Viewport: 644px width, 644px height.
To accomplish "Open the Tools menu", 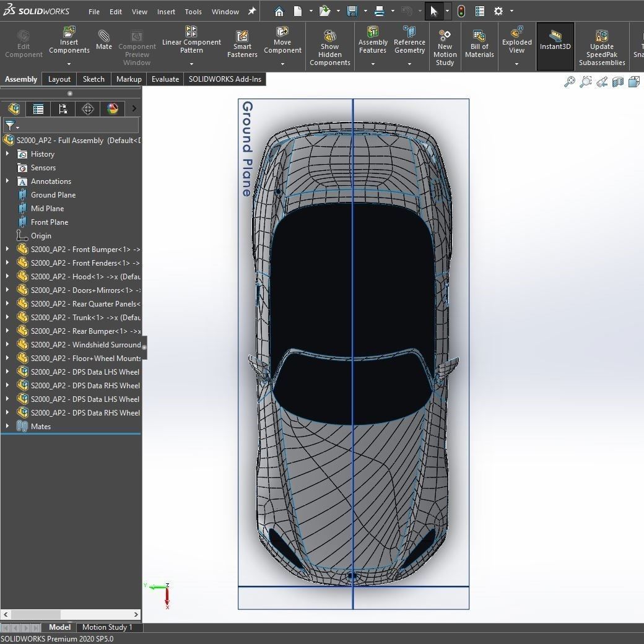I will pyautogui.click(x=193, y=12).
